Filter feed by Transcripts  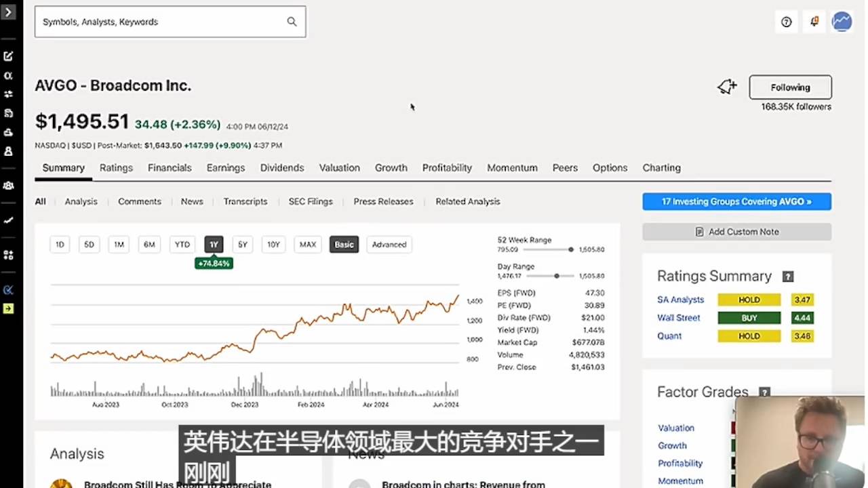coord(245,201)
